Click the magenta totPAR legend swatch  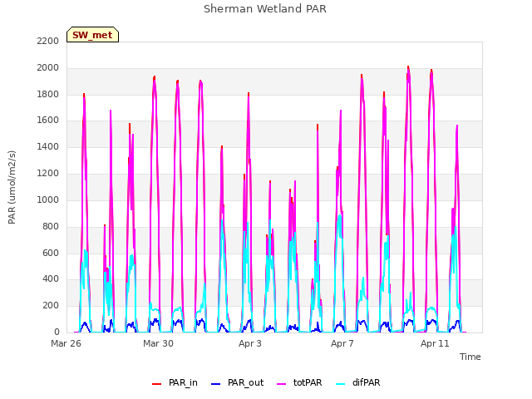pyautogui.click(x=281, y=384)
